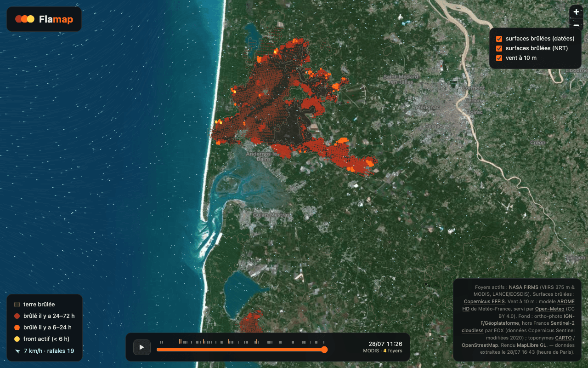Click the MODIS · 4 foyers label
Viewport: 588px width, 368px height.
383,351
